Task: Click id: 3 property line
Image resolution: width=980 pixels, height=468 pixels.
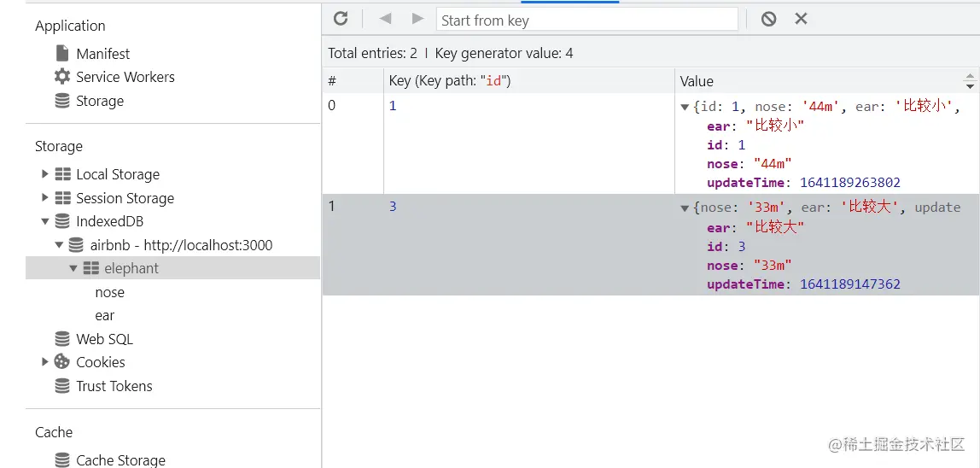Action: (x=726, y=246)
